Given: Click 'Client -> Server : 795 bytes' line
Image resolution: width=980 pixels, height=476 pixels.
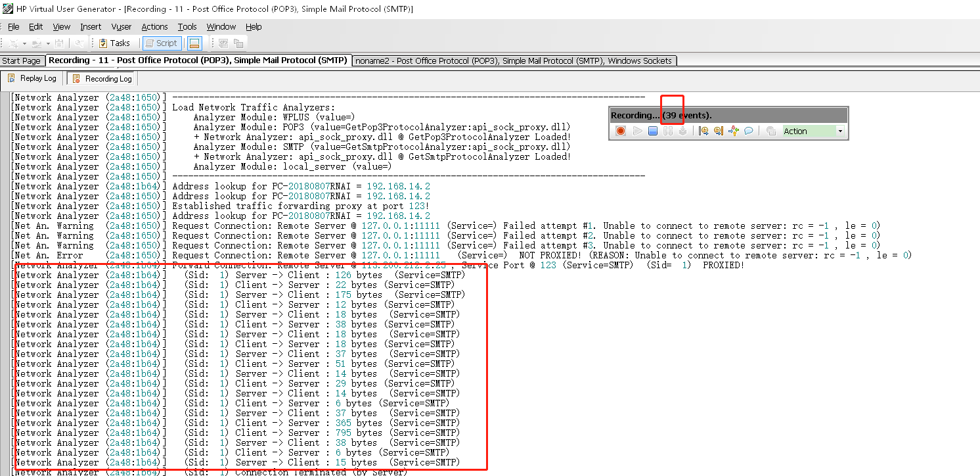Looking at the screenshot, I should [236, 433].
